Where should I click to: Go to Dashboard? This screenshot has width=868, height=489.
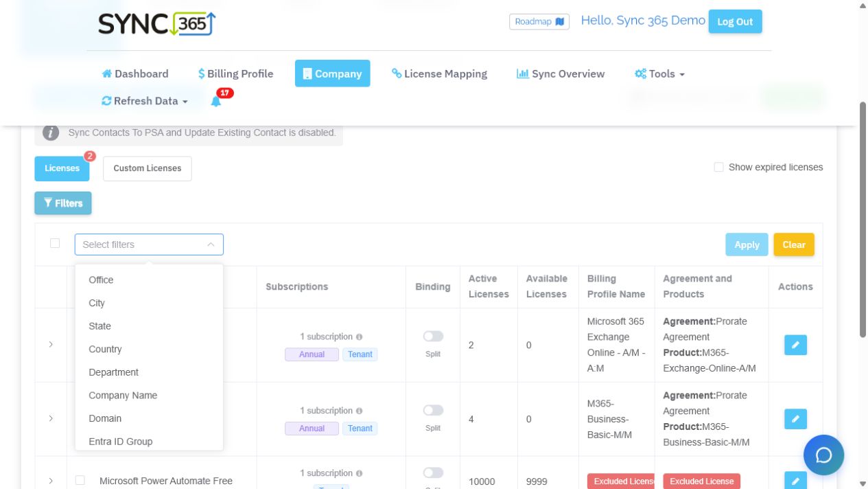click(135, 73)
